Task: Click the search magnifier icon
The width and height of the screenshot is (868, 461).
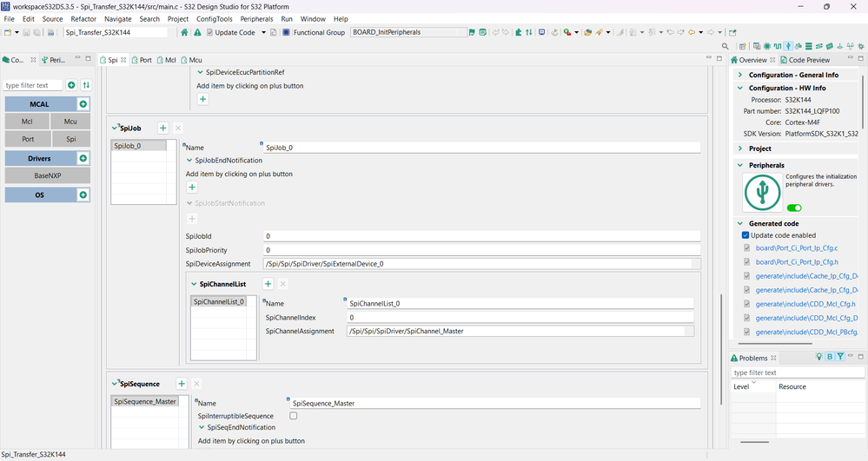Action: click(x=726, y=47)
